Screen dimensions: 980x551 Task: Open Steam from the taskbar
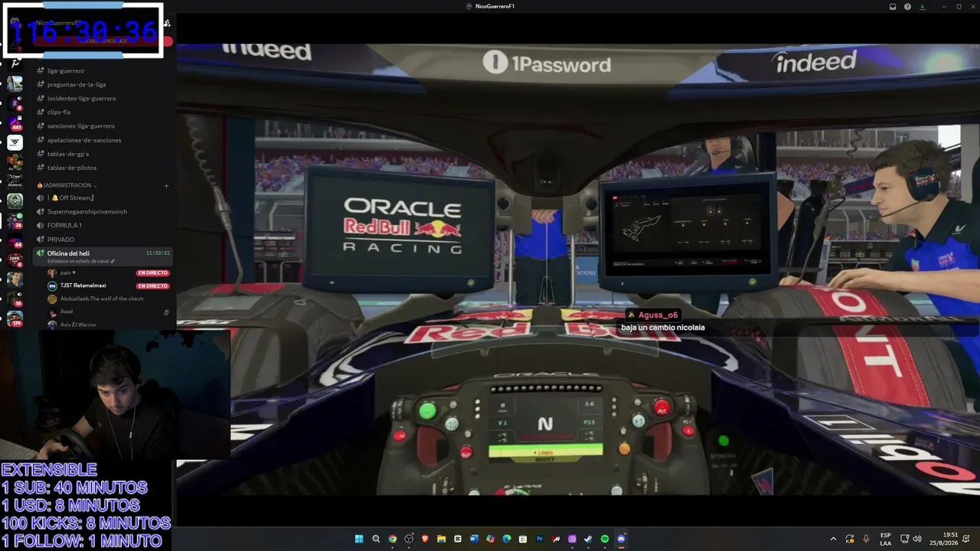point(588,539)
